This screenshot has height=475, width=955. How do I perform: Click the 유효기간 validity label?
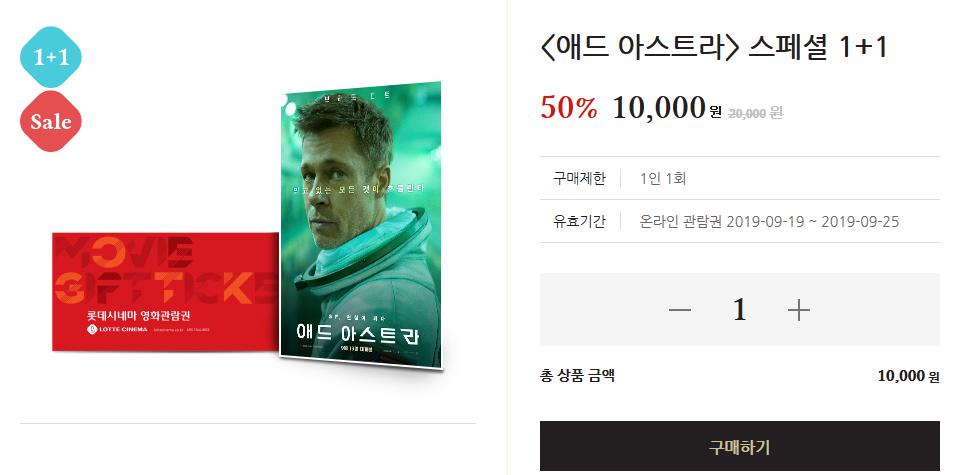pos(579,221)
